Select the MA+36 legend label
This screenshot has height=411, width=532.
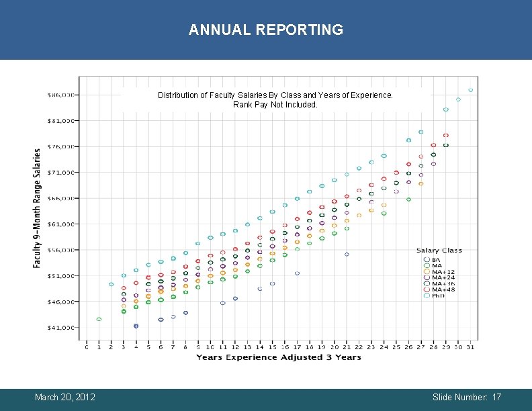point(443,283)
